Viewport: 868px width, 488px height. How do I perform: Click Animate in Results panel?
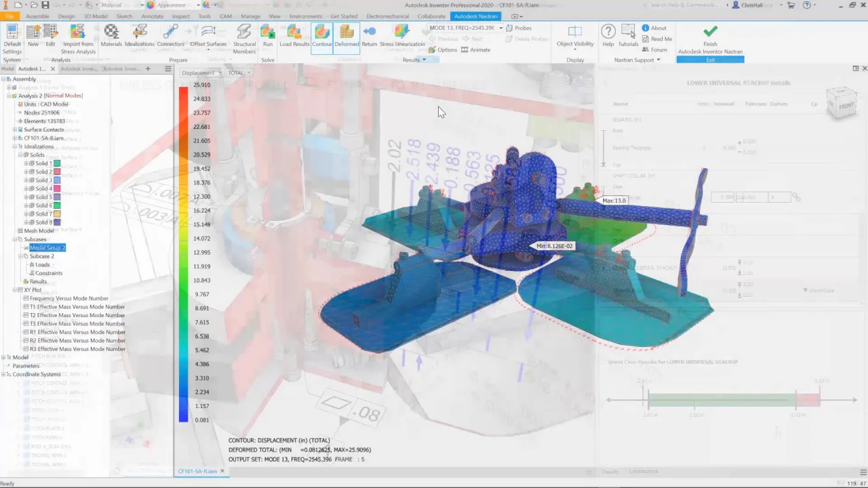coord(475,50)
